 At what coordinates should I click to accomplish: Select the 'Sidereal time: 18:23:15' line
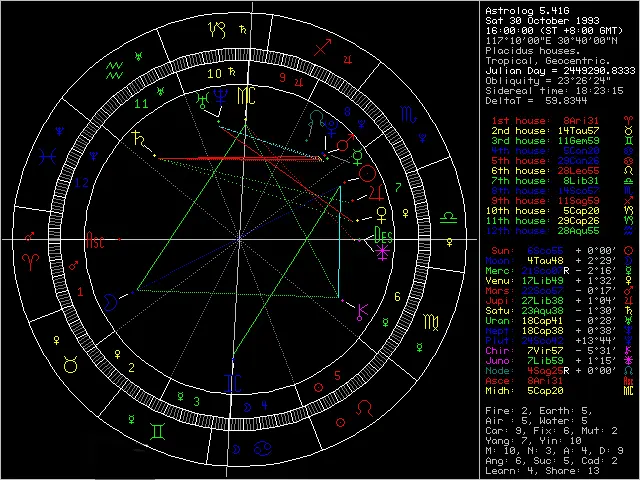[554, 91]
